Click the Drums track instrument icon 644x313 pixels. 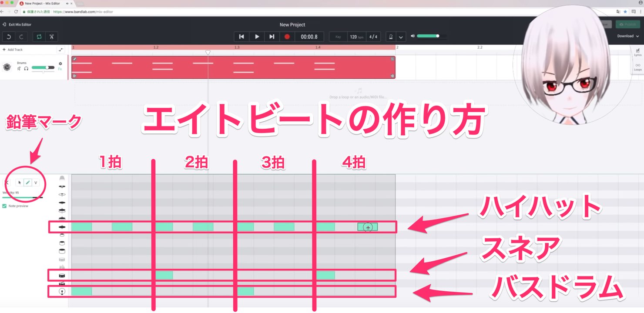click(7, 67)
